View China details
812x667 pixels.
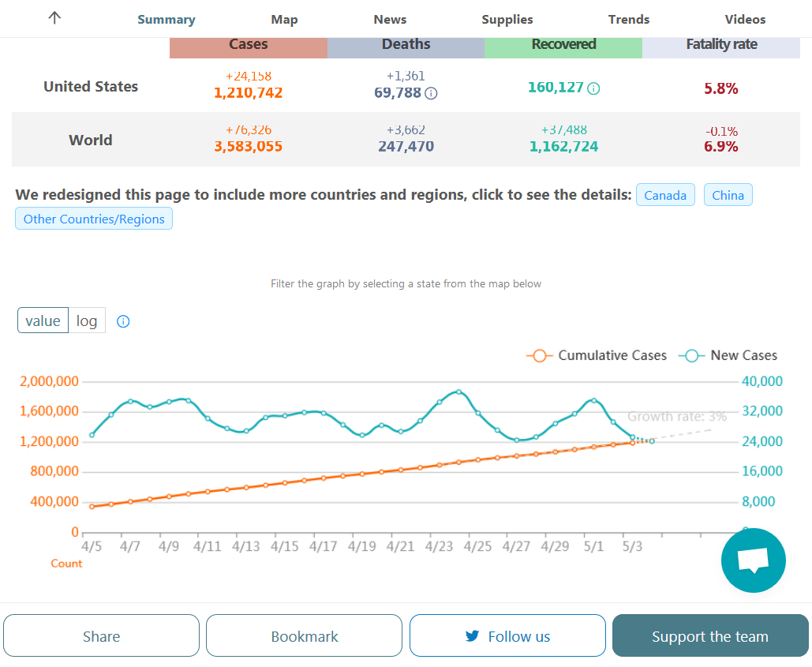[728, 195]
